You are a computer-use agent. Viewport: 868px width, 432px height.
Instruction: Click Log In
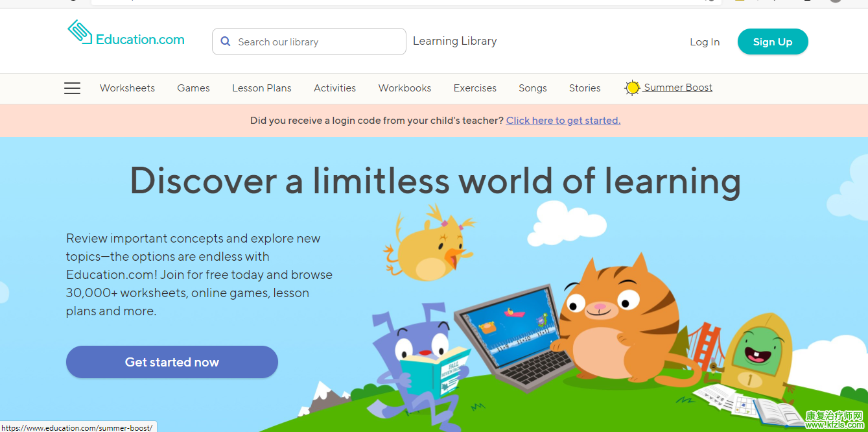coord(705,42)
